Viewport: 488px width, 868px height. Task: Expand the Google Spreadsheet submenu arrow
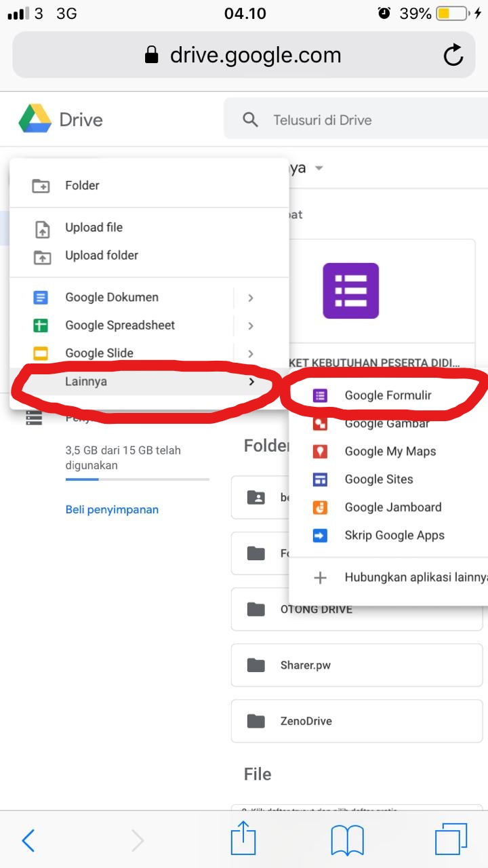(x=251, y=326)
